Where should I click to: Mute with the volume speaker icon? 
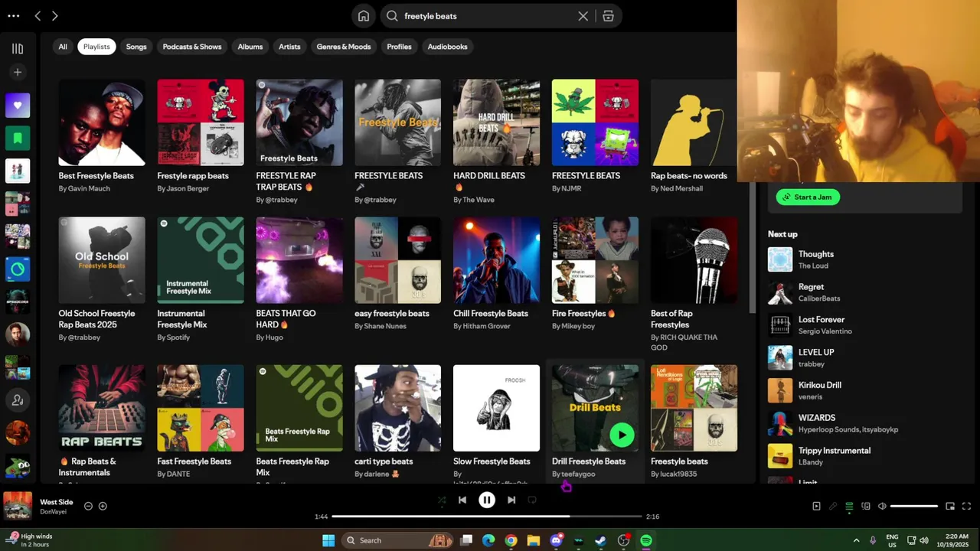coord(882,506)
